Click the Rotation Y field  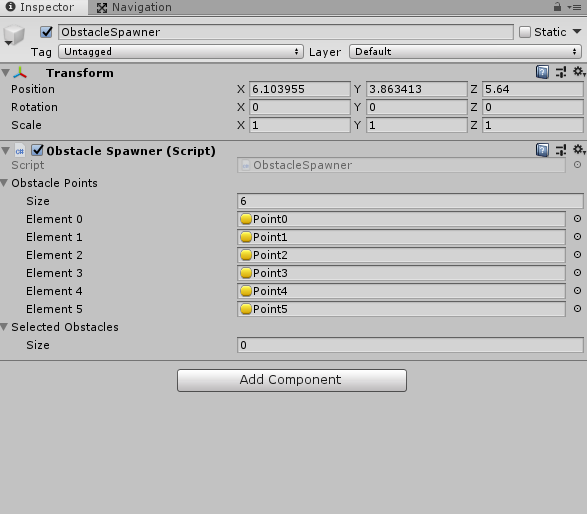tap(416, 107)
